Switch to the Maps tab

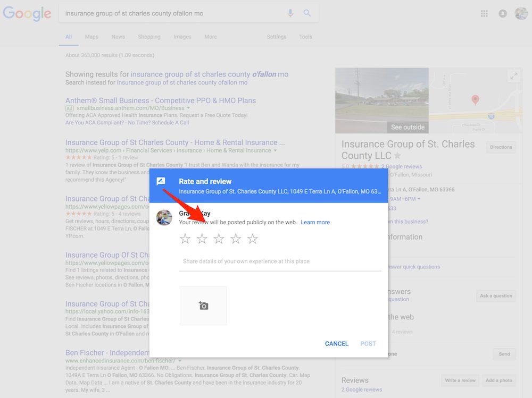[x=92, y=37]
